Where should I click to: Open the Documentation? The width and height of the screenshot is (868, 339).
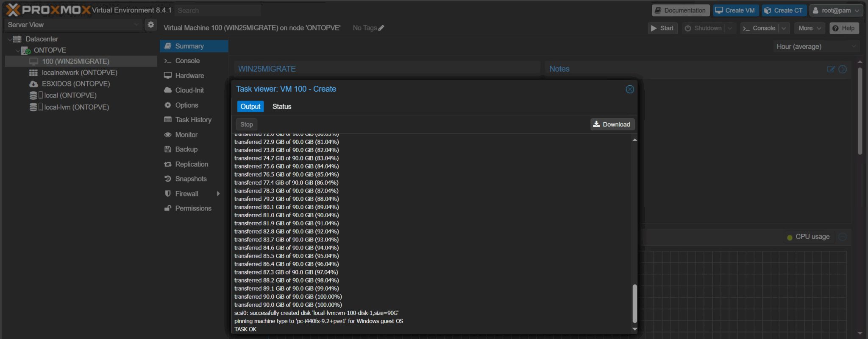tap(681, 10)
